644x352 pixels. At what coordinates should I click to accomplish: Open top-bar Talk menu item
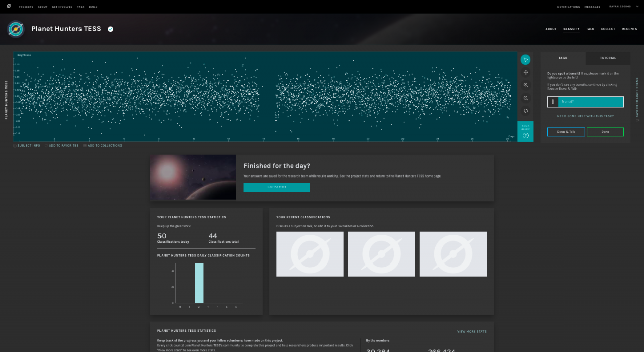[x=81, y=7]
